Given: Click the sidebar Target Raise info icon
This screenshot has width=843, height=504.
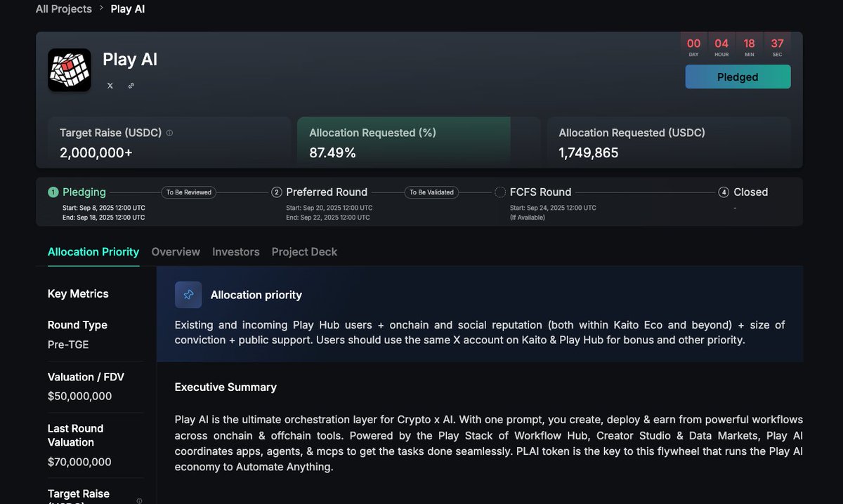Looking at the screenshot, I should click(139, 500).
